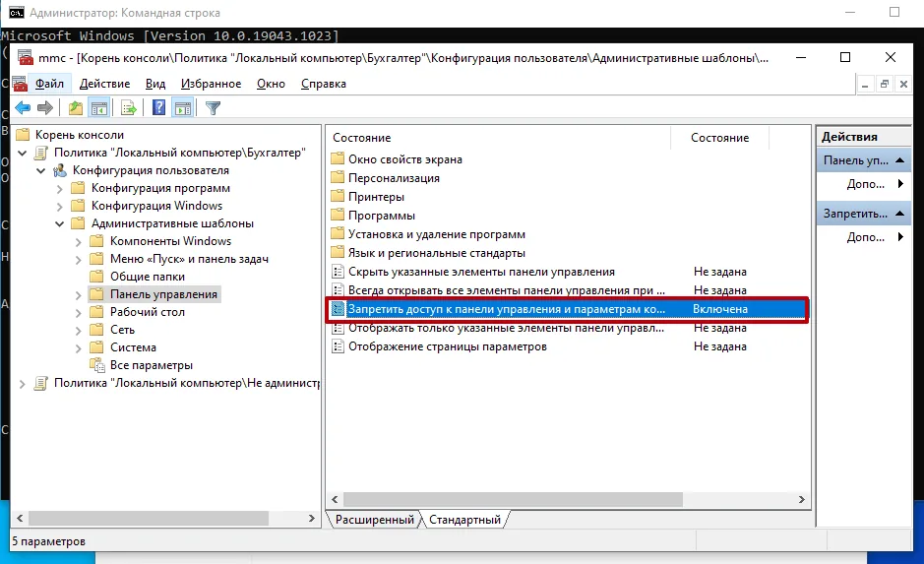This screenshot has width=924, height=564.
Task: Open the Файл menu
Action: click(49, 84)
